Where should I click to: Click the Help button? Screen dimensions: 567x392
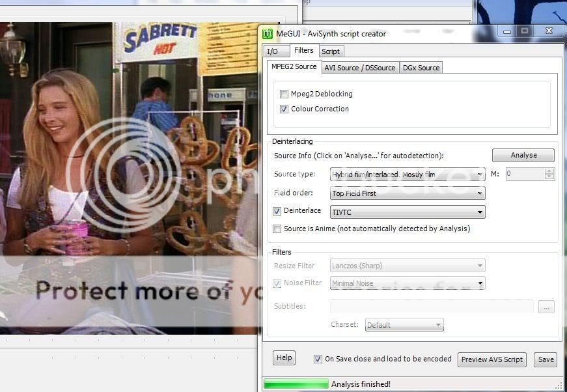click(284, 357)
